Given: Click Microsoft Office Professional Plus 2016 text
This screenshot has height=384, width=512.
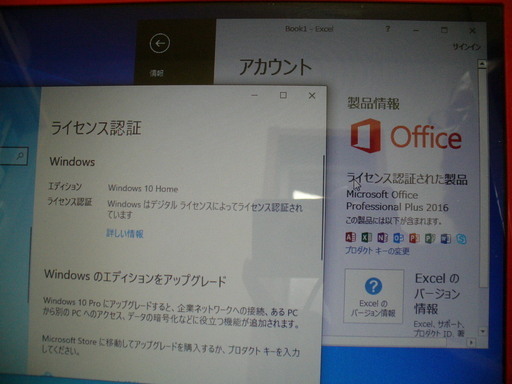Looking at the screenshot, I should 397,201.
